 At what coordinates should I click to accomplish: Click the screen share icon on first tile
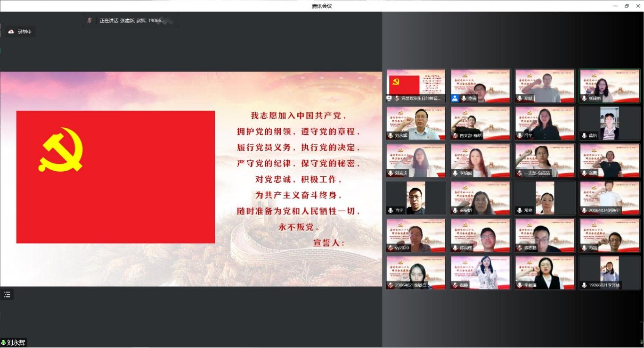point(390,99)
